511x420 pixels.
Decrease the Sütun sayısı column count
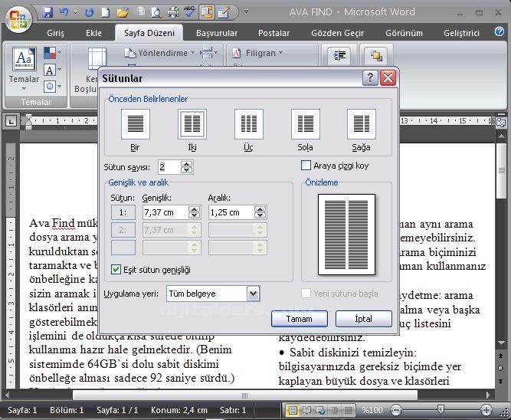[187, 170]
